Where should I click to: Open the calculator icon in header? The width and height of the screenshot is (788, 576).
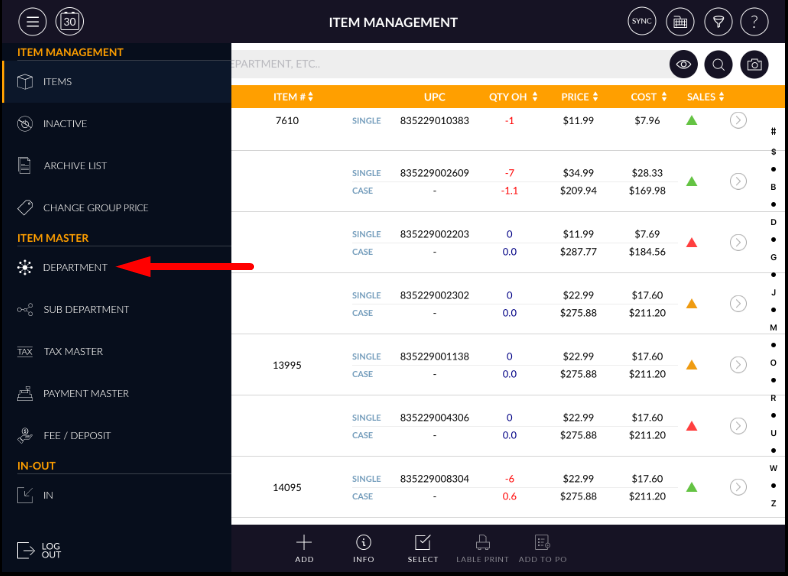[x=680, y=21]
